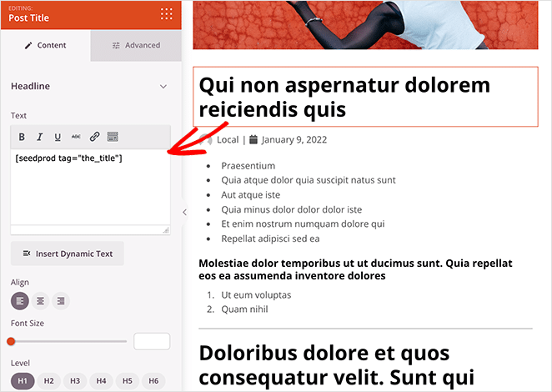Select align left option
This screenshot has width=552, height=392.
tap(21, 301)
